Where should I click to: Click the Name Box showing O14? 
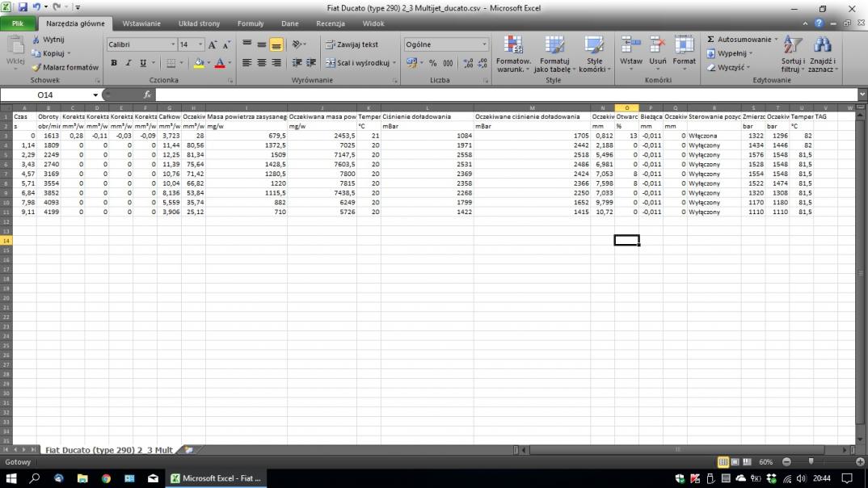click(50, 95)
